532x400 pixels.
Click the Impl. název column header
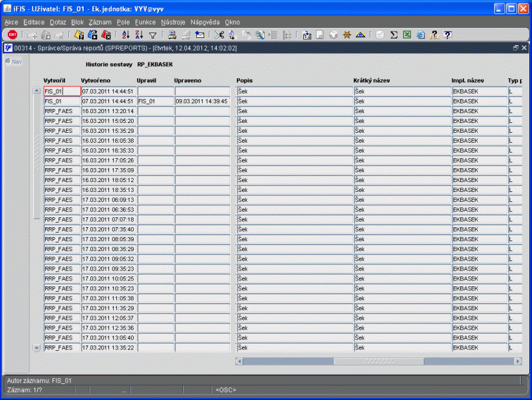point(467,80)
